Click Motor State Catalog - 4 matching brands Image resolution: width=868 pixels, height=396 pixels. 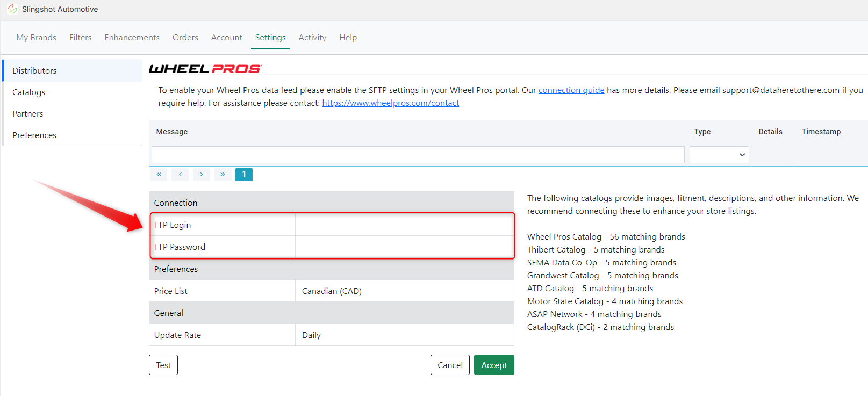pyautogui.click(x=605, y=301)
